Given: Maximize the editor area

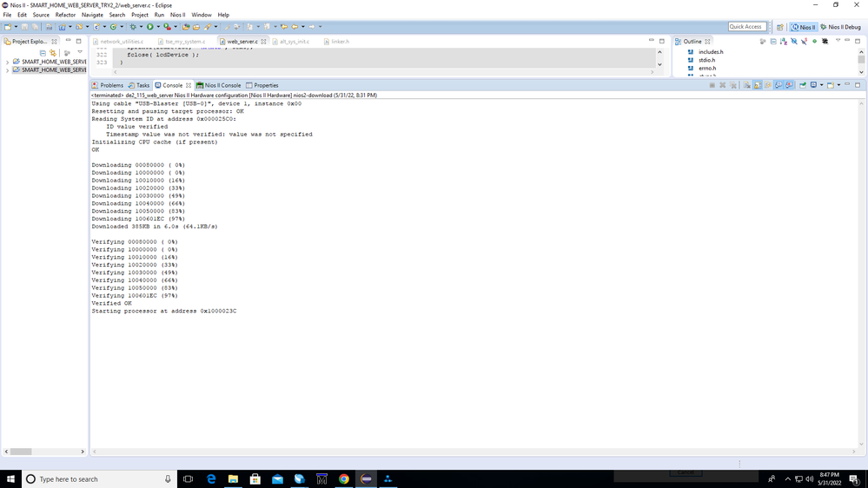Looking at the screenshot, I should click(661, 41).
